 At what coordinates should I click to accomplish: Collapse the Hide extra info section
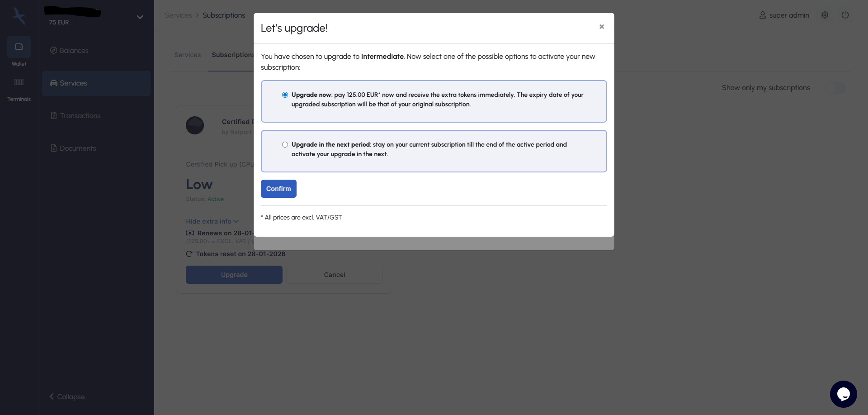tap(212, 221)
